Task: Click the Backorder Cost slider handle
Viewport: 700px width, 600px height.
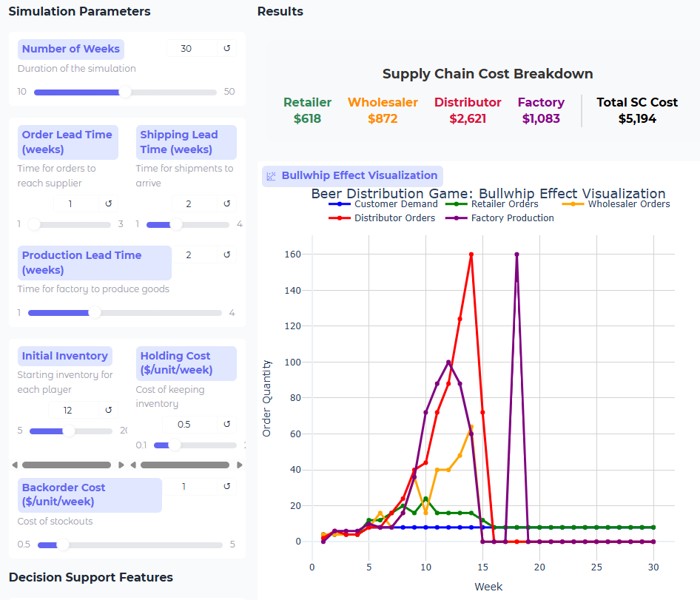Action: tap(63, 545)
